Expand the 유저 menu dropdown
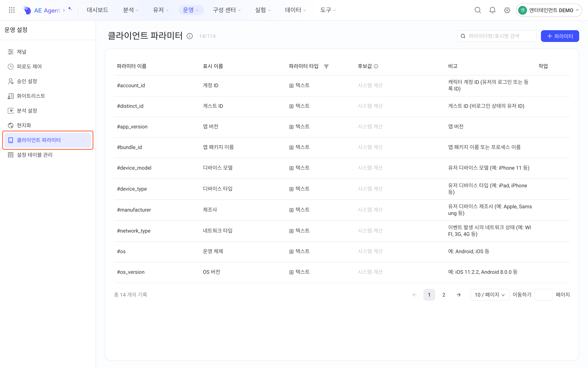 pyautogui.click(x=161, y=10)
